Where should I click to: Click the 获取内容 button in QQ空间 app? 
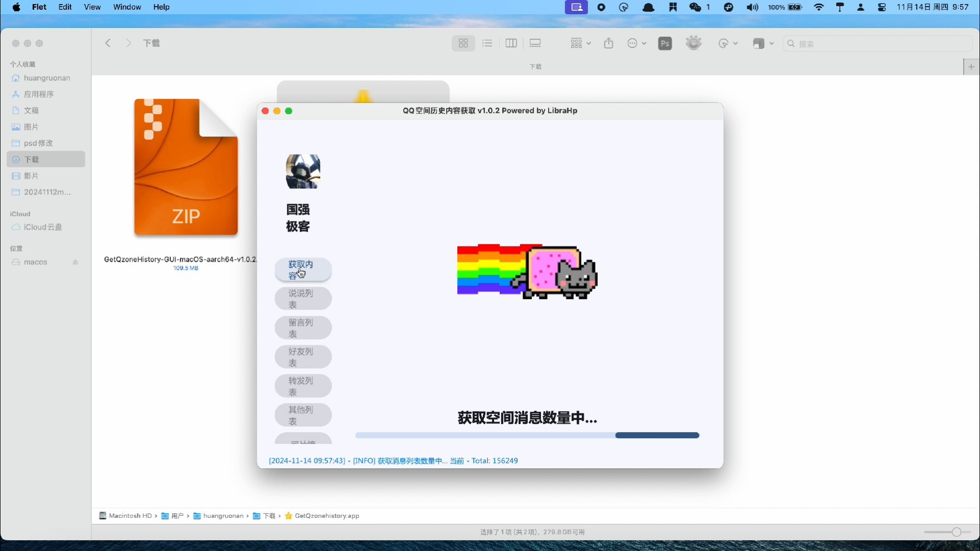coord(303,270)
